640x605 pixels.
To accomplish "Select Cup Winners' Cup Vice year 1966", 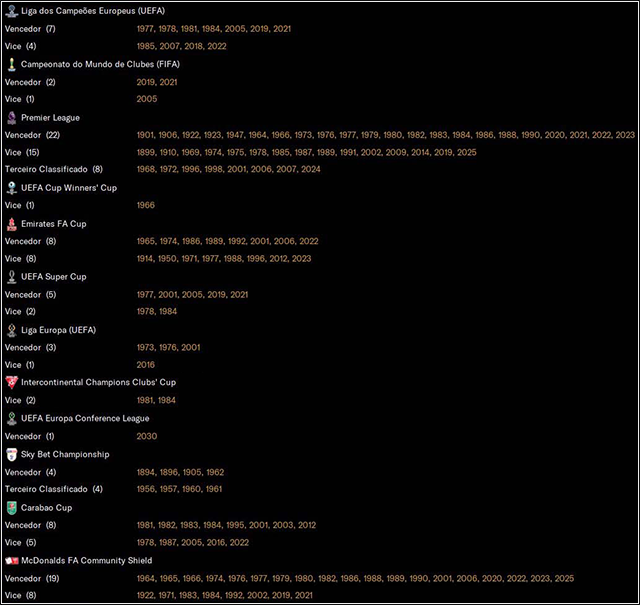I will click(x=145, y=205).
